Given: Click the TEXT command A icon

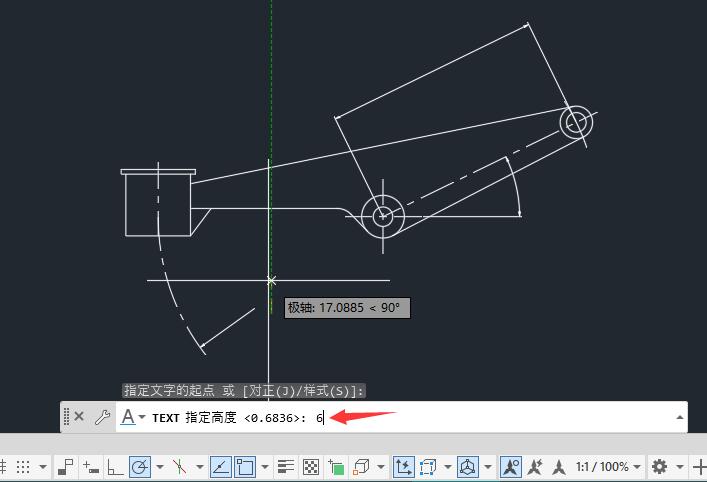Looking at the screenshot, I should pyautogui.click(x=128, y=417).
